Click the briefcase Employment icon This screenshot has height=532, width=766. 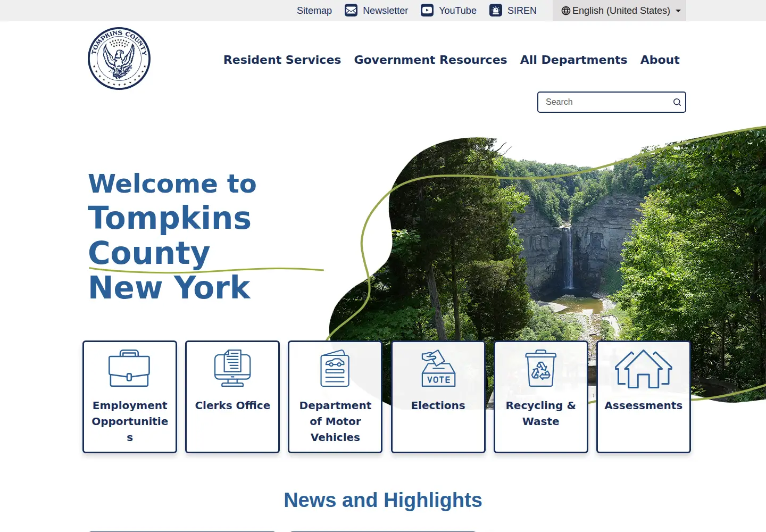(x=129, y=368)
